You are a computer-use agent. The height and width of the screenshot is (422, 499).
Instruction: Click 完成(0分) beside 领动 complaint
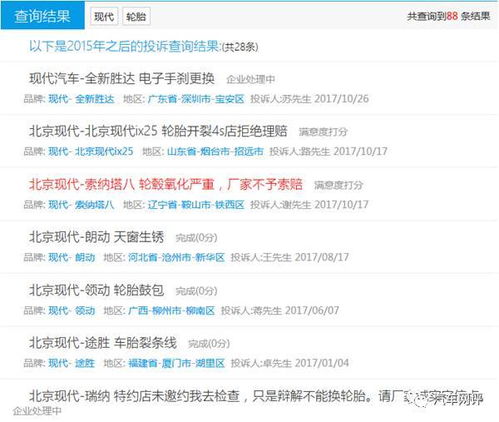pos(196,291)
